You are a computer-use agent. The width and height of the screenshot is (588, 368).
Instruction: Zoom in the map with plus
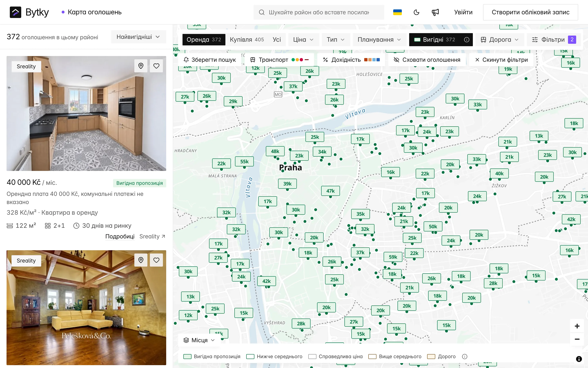577,326
